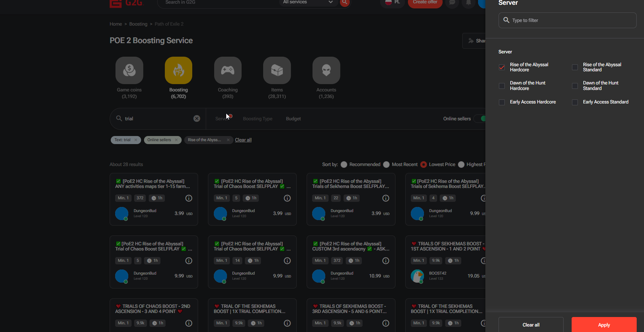Click the G2G logo

tap(126, 3)
